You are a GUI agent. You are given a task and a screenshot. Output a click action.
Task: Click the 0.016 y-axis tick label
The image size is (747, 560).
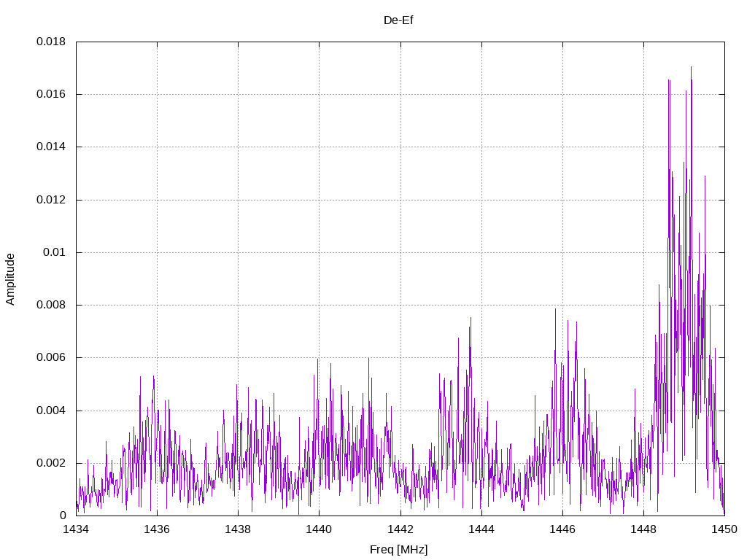tap(51, 94)
